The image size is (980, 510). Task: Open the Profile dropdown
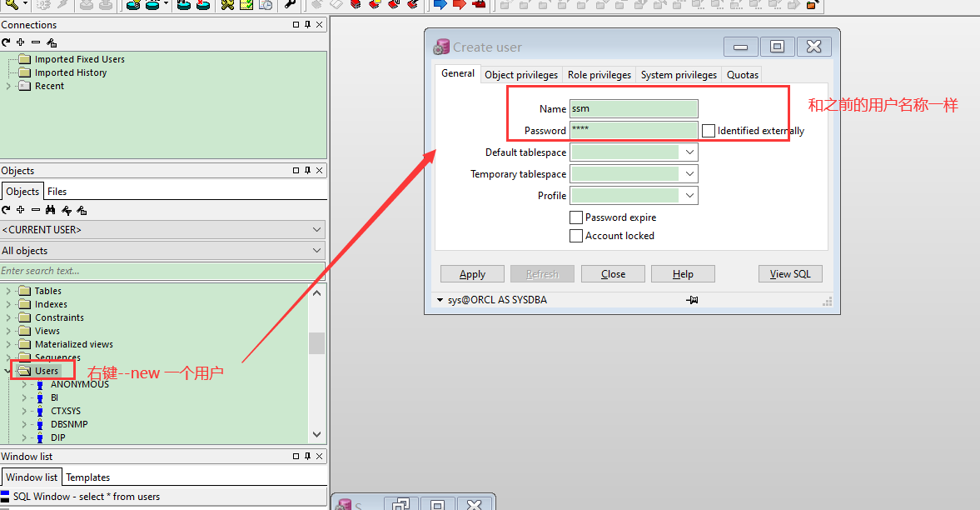[x=689, y=195]
